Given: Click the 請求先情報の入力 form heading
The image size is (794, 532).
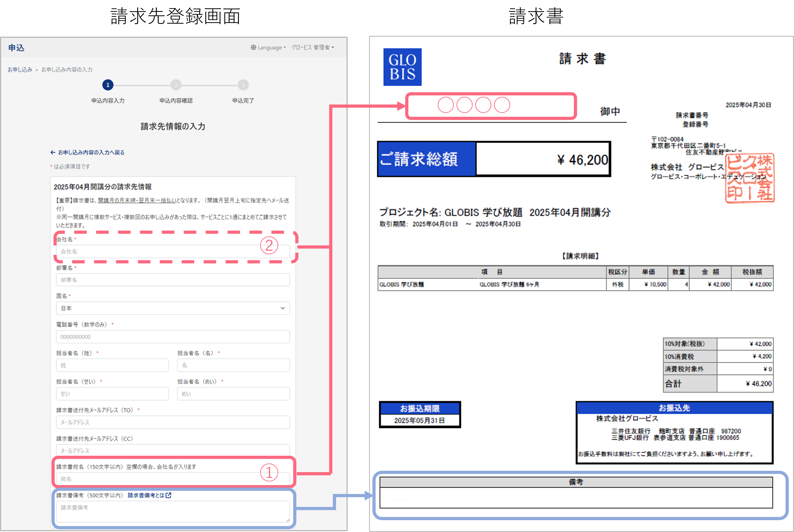Looking at the screenshot, I should (x=173, y=127).
